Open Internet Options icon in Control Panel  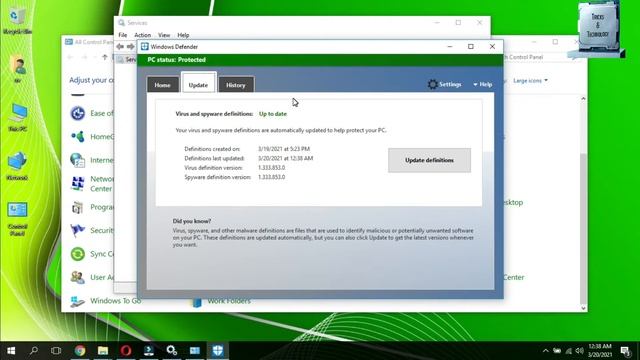[78, 160]
